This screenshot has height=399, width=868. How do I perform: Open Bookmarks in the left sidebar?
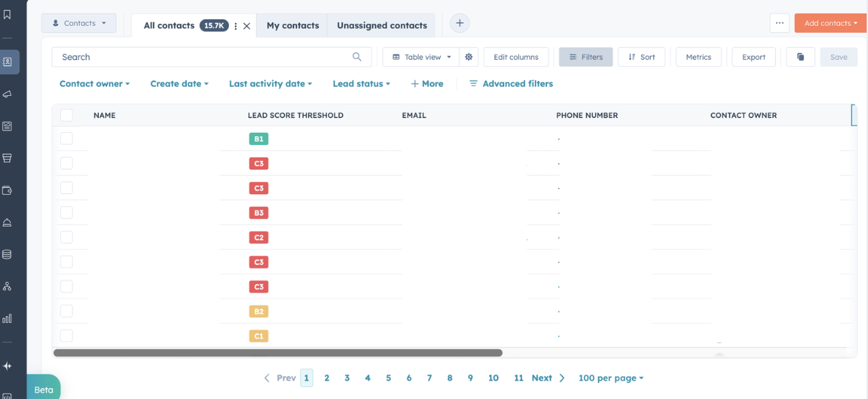pos(7,14)
